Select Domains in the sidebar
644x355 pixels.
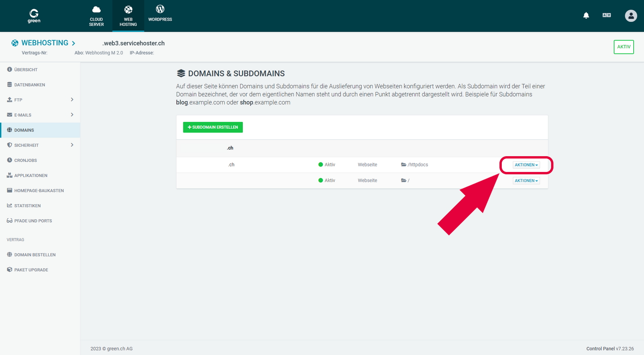click(x=40, y=130)
